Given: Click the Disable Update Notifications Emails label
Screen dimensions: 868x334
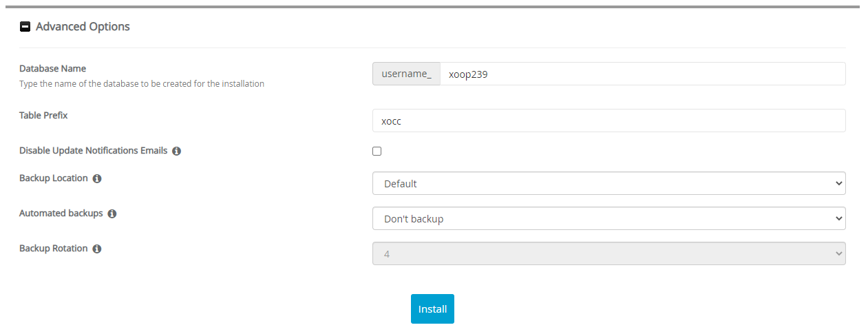Looking at the screenshot, I should coord(93,151).
